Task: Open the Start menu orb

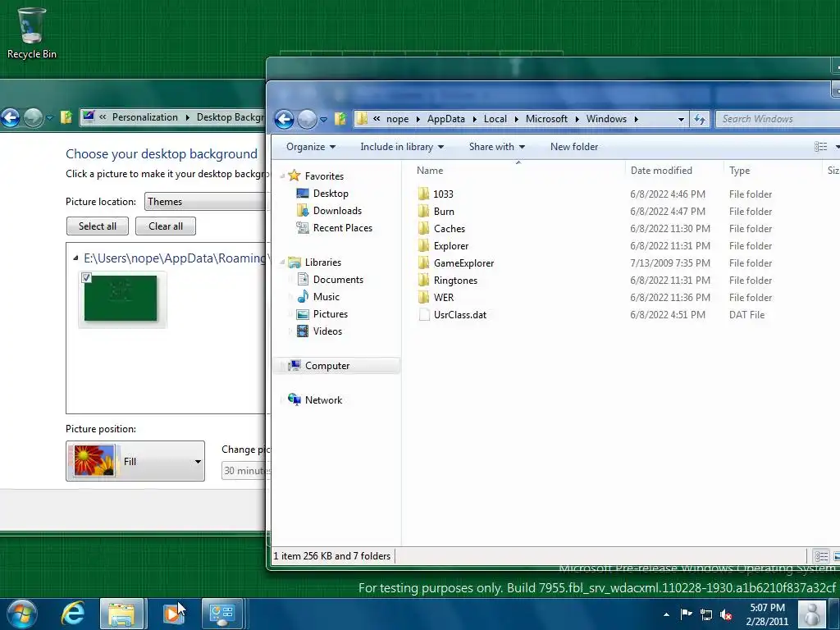Action: point(22,614)
